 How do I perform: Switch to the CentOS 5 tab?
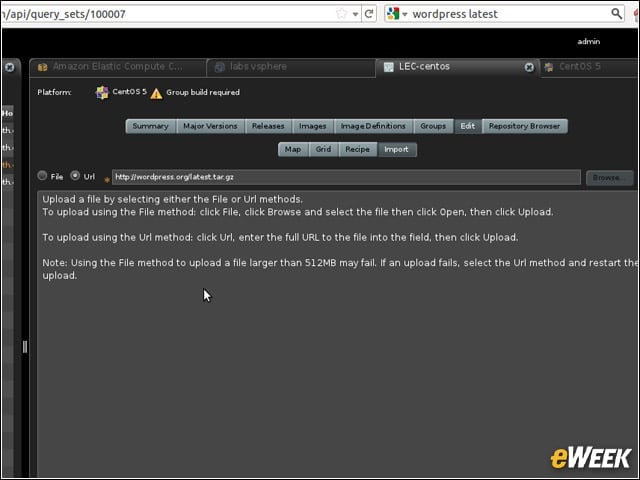pyautogui.click(x=588, y=67)
